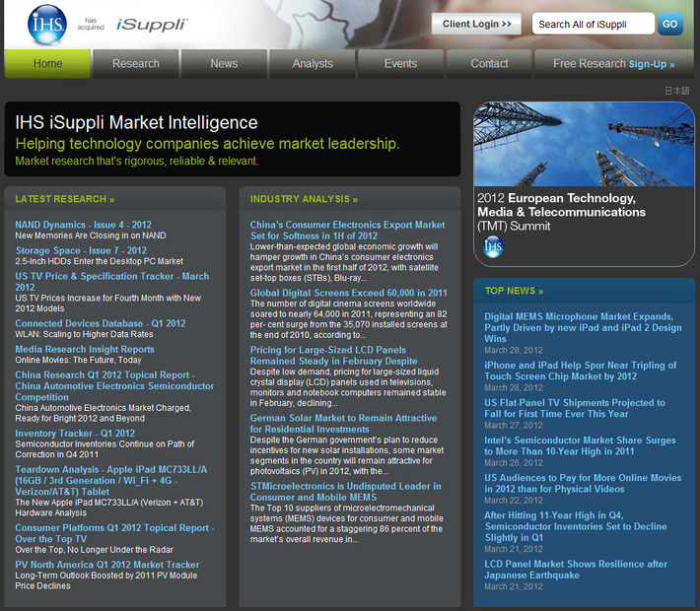Open 2012 European Technology TMT Summit title
The image size is (700, 611).
click(x=562, y=212)
